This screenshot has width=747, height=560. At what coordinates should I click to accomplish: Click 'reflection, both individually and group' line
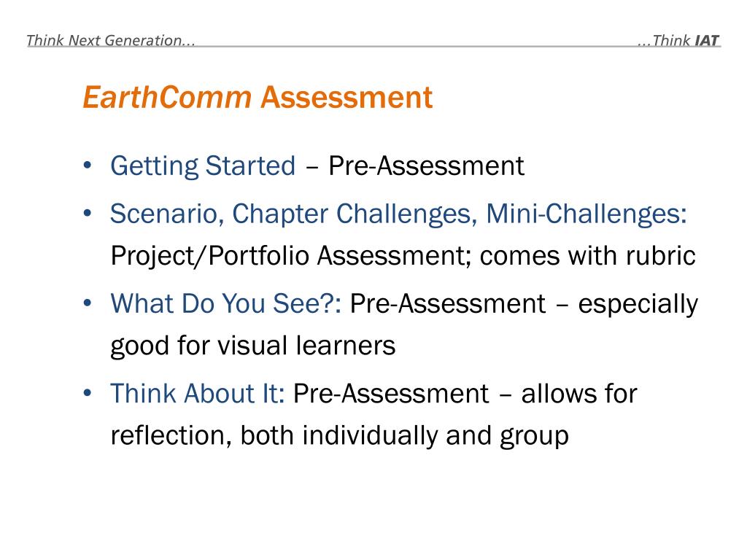pos(340,436)
